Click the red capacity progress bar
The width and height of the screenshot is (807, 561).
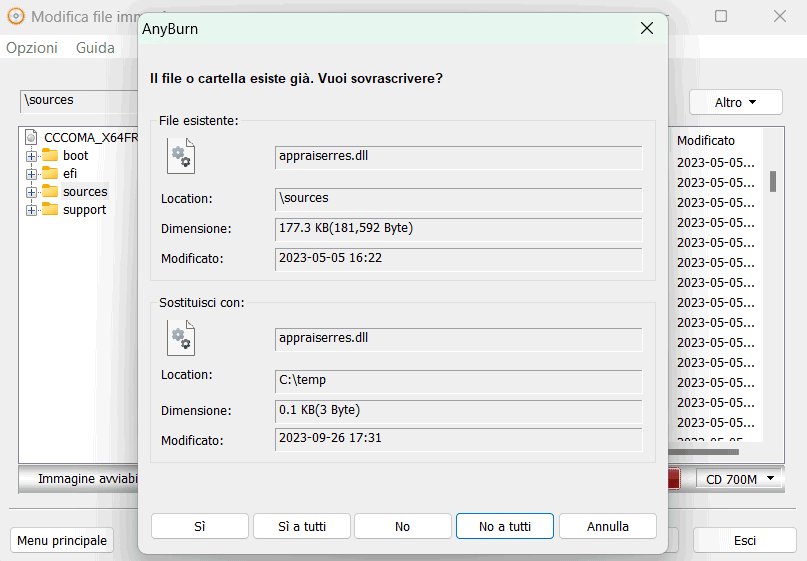[674, 479]
